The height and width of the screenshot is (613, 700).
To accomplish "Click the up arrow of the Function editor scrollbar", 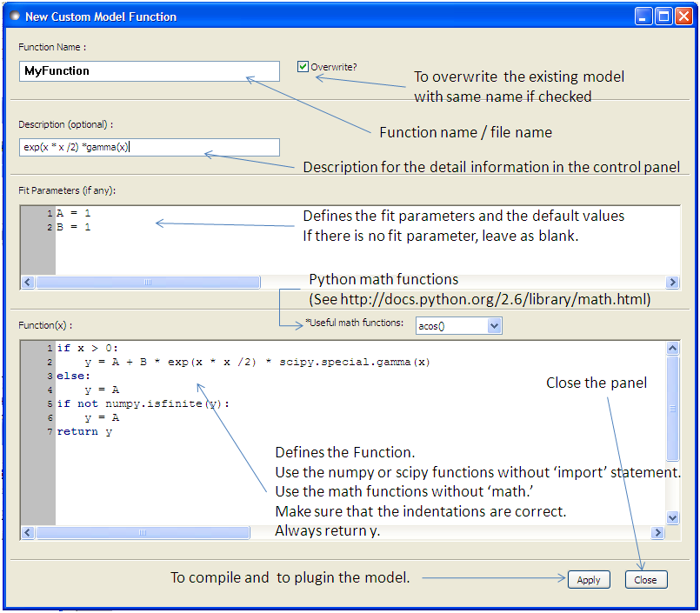I will (672, 347).
